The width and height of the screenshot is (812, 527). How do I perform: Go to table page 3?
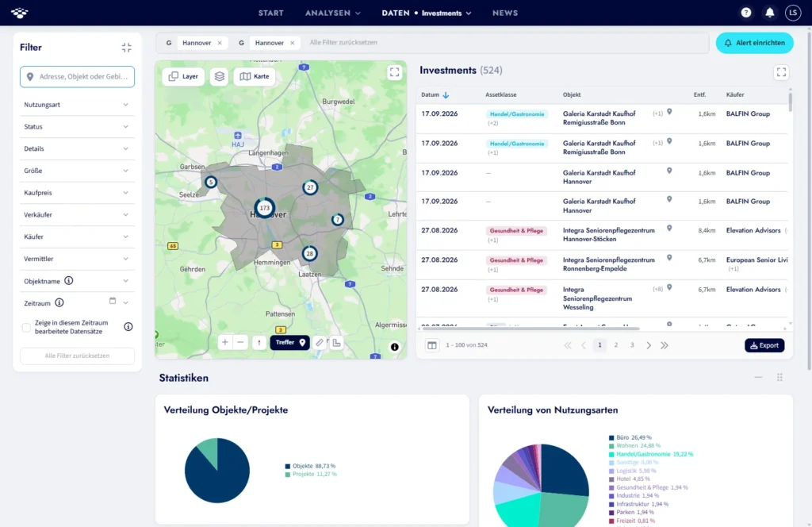(x=632, y=345)
